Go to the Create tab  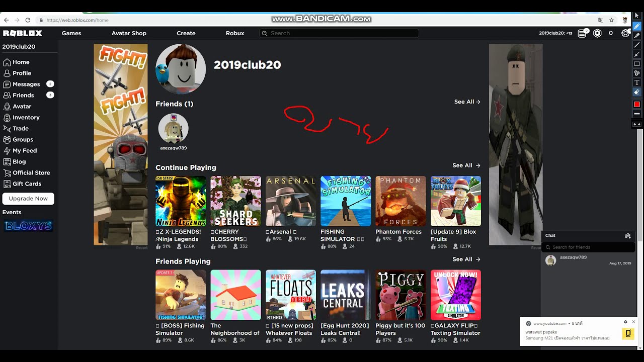pos(186,33)
